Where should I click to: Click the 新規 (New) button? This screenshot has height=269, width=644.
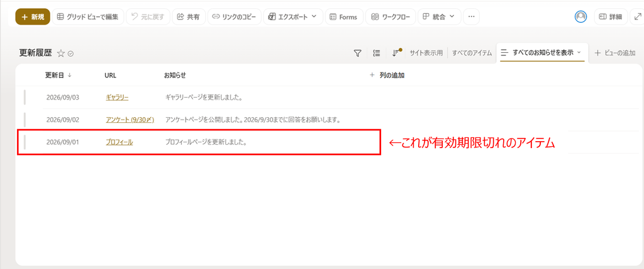(x=33, y=17)
